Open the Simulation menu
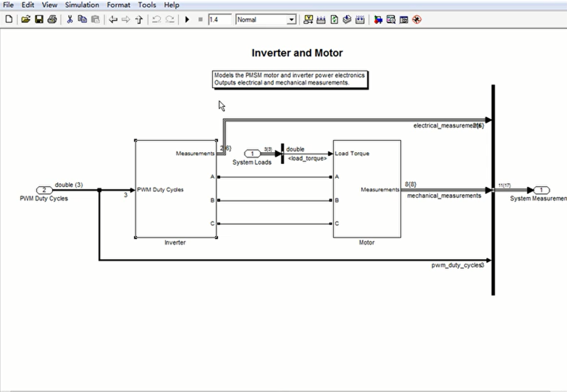The image size is (567, 392). 82,5
